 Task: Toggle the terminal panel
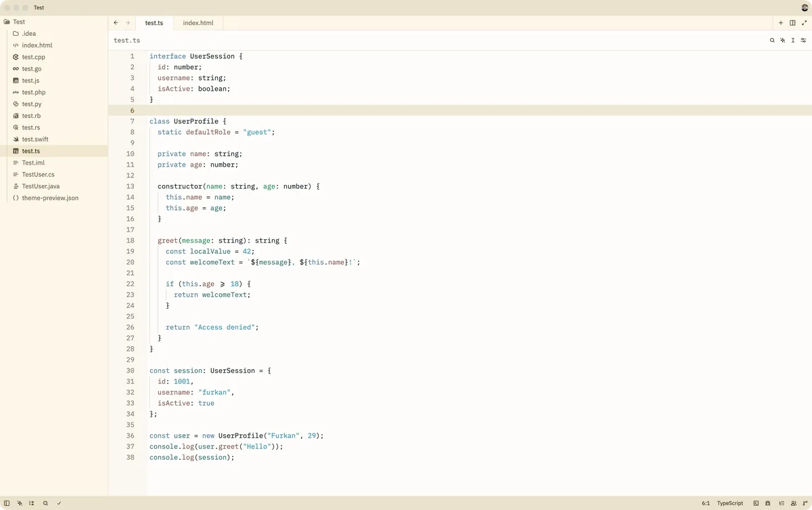pos(756,503)
